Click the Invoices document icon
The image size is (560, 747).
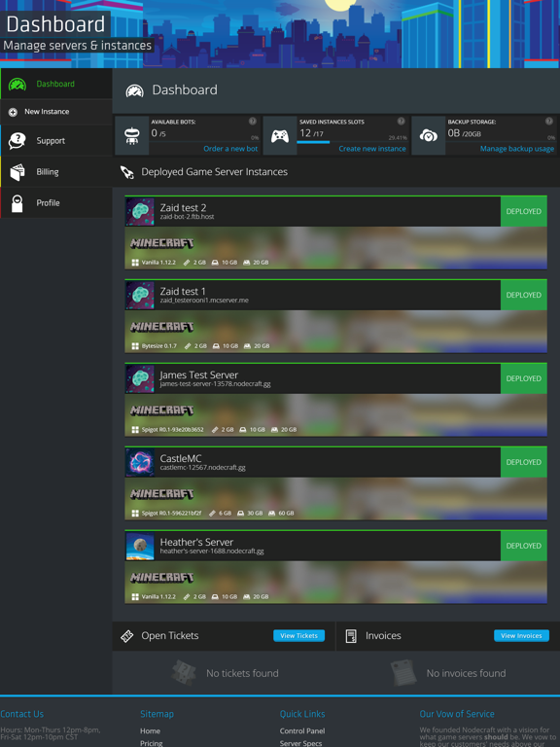click(x=351, y=636)
